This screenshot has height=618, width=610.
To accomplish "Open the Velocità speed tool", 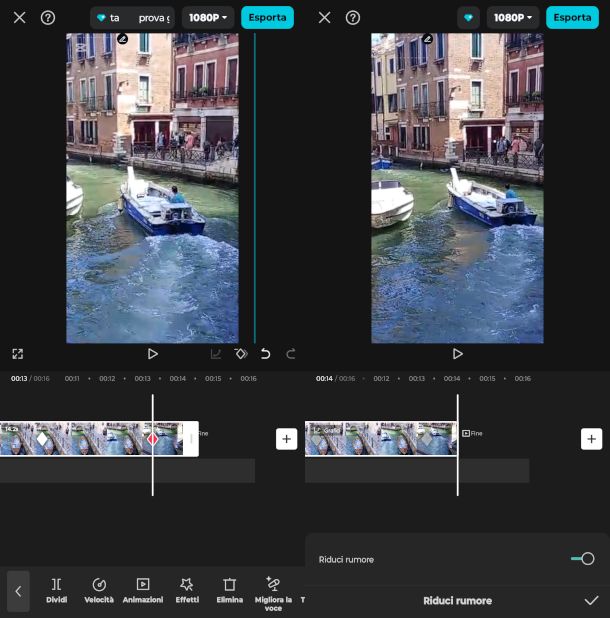I will (99, 589).
